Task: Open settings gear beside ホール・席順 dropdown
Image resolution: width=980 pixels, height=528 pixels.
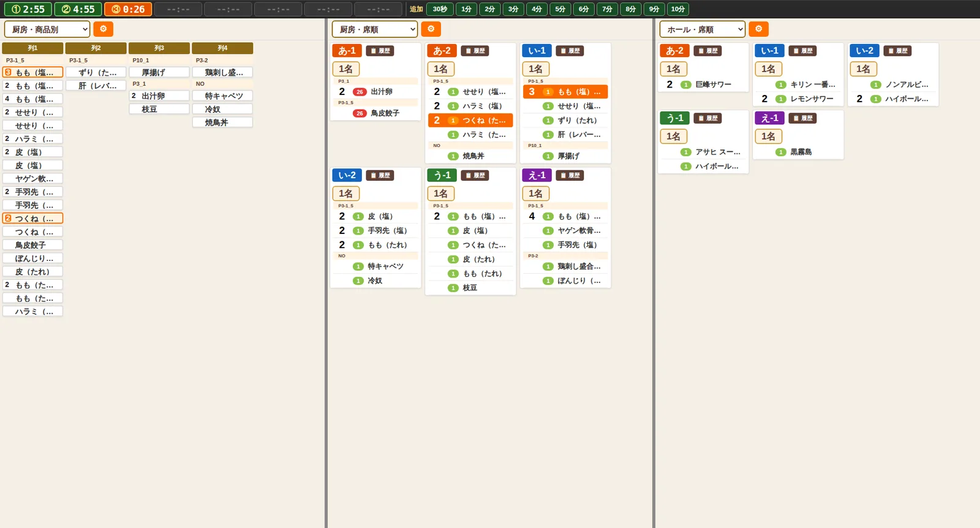Action: point(758,29)
